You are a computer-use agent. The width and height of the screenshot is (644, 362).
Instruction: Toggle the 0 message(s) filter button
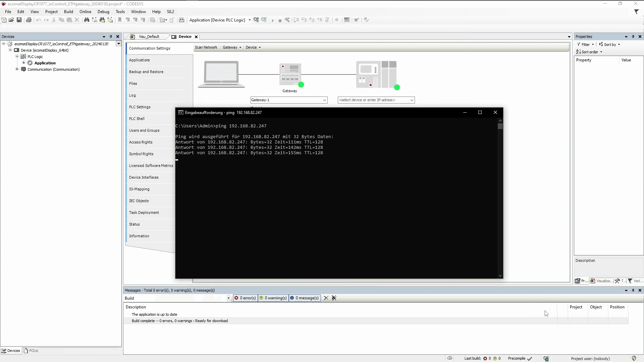point(304,298)
